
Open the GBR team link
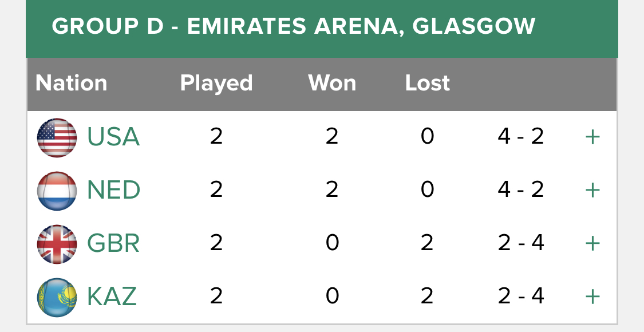point(113,243)
